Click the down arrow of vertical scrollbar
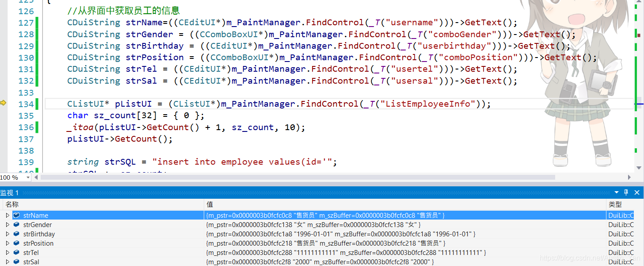The height and width of the screenshot is (266, 644). click(x=639, y=168)
